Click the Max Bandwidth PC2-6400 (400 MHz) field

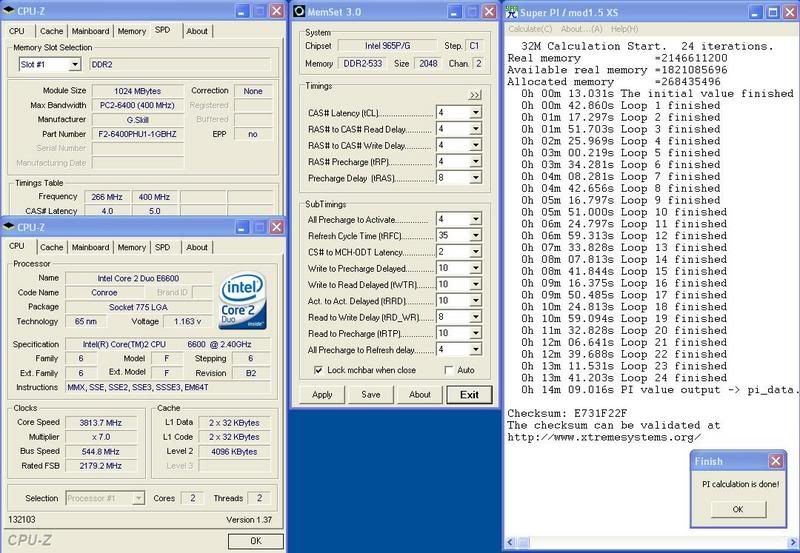[137, 106]
